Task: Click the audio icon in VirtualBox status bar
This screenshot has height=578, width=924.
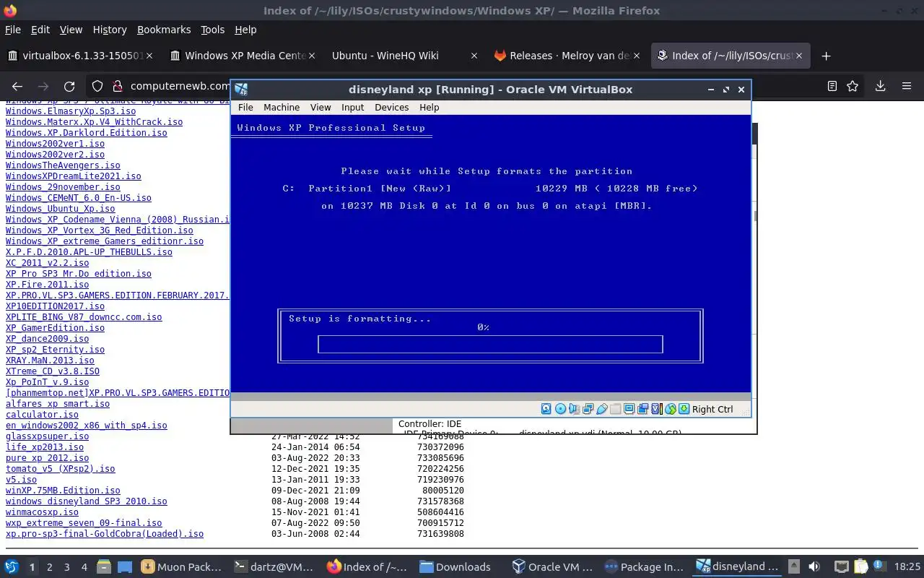Action: pos(575,409)
